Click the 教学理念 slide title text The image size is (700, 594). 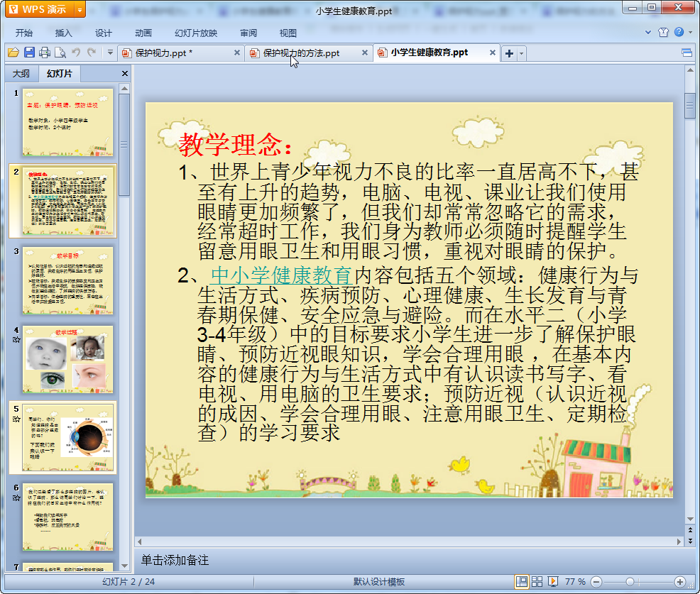pyautogui.click(x=236, y=145)
